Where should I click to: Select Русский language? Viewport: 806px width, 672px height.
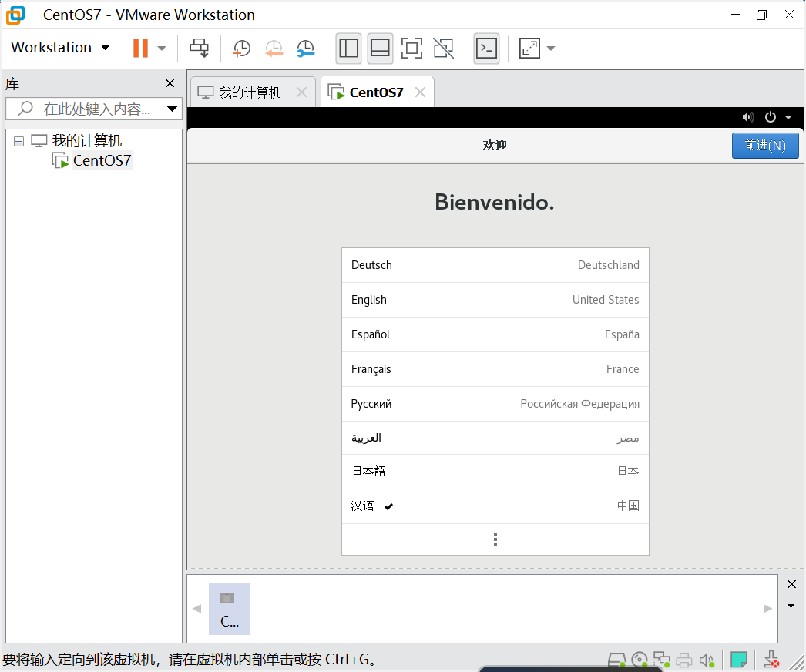(495, 404)
